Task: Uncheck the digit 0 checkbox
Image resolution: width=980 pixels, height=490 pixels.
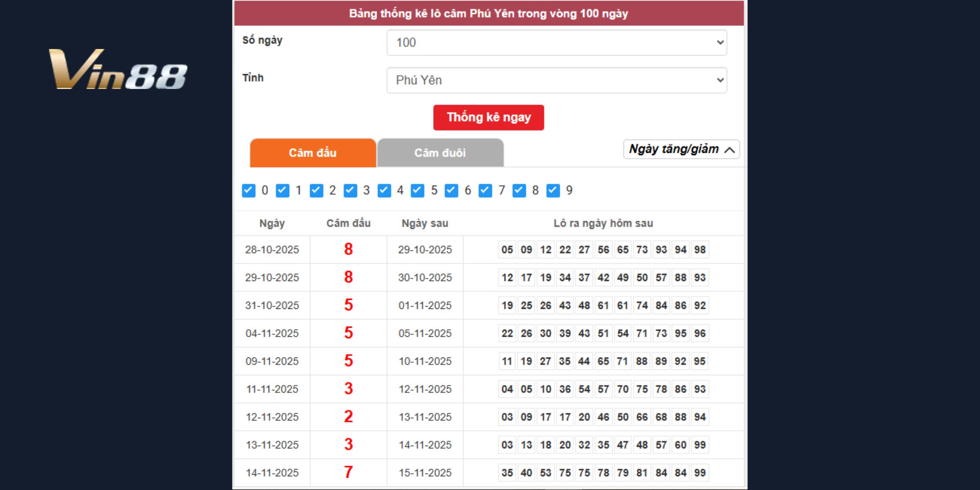Action: click(x=249, y=191)
